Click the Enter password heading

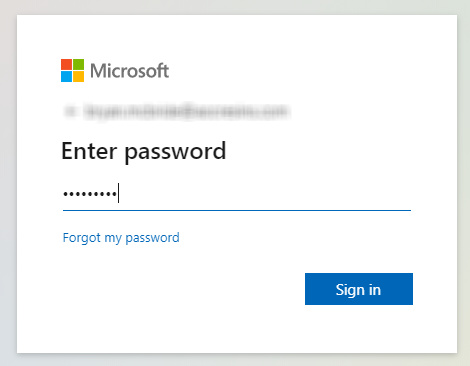pyautogui.click(x=144, y=152)
